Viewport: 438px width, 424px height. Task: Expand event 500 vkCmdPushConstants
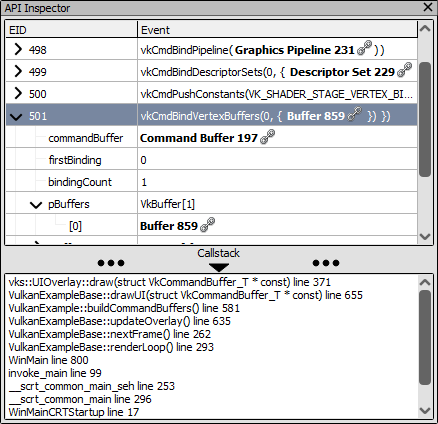coord(18,93)
